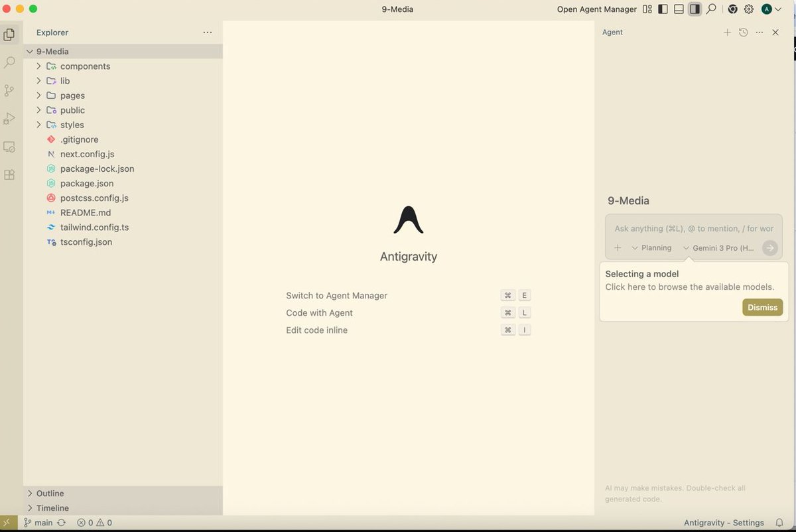Open the Run and Debug view
Screen dimensions: 796x532
click(9, 119)
